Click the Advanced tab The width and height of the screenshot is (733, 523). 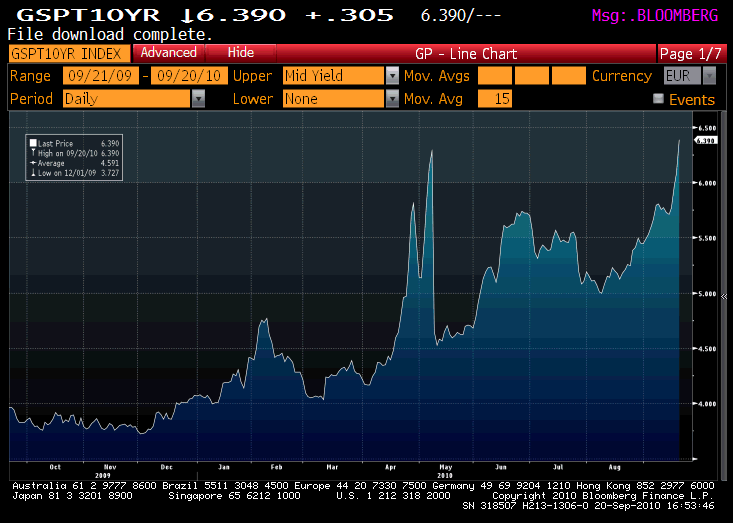[167, 53]
